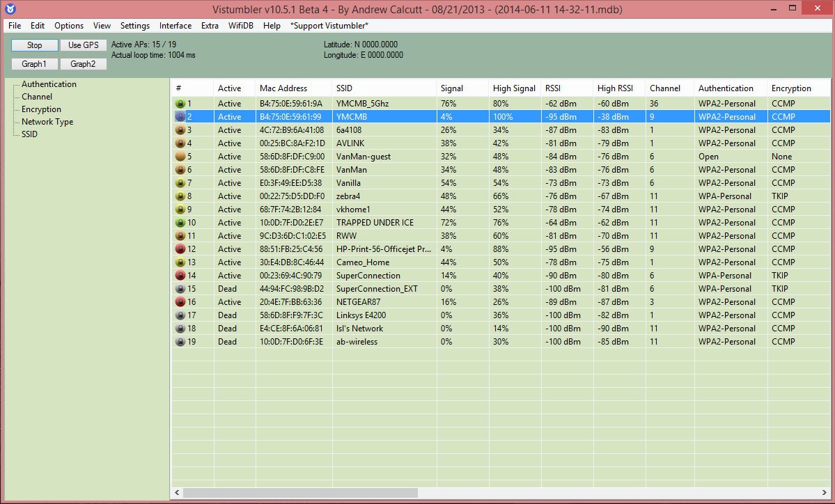Open the Graph1 view
This screenshot has width=835, height=504.
coord(34,64)
